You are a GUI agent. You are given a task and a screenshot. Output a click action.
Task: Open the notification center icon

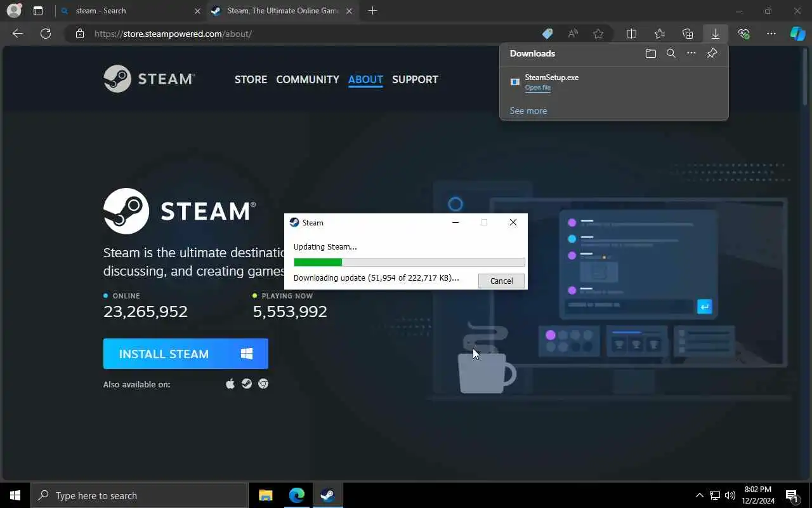pyautogui.click(x=792, y=495)
